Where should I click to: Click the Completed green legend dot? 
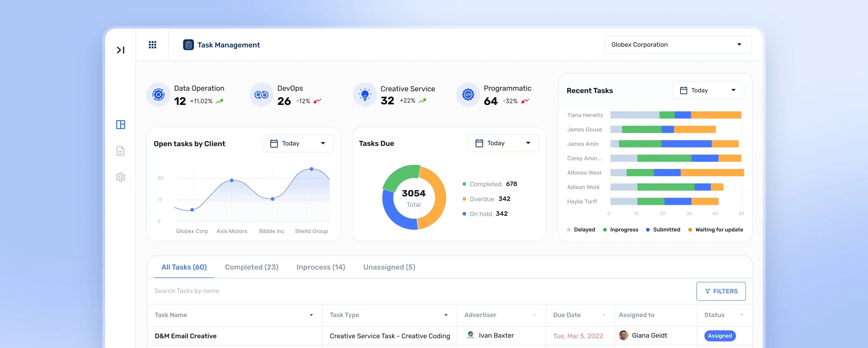click(464, 184)
